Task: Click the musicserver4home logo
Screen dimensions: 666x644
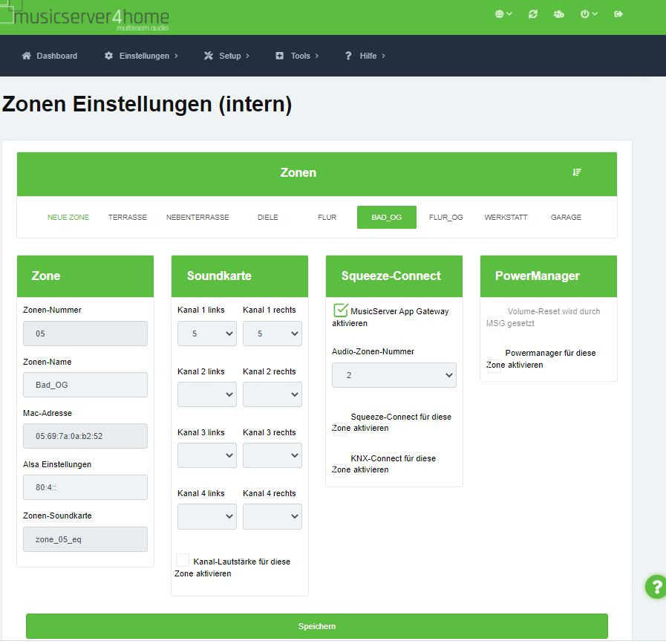Action: tap(85, 16)
